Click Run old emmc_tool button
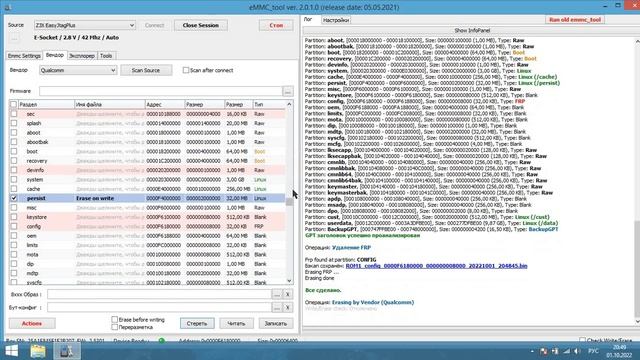The image size is (640, 360). [575, 20]
